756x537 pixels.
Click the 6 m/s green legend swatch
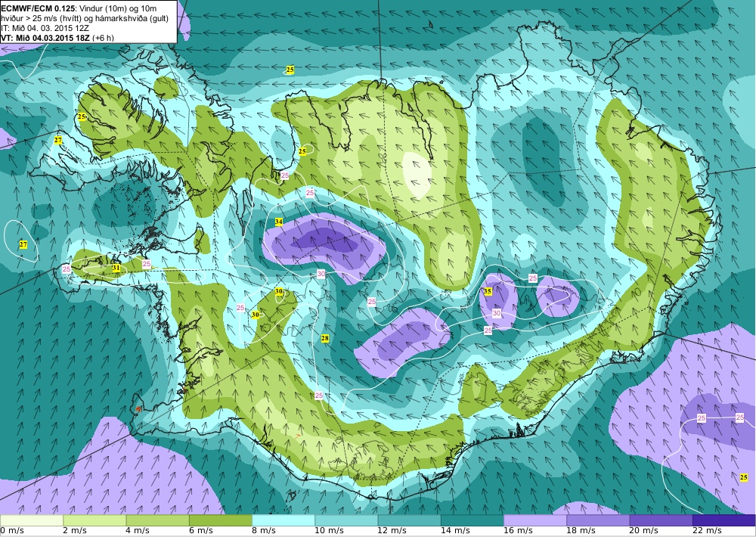[220, 520]
